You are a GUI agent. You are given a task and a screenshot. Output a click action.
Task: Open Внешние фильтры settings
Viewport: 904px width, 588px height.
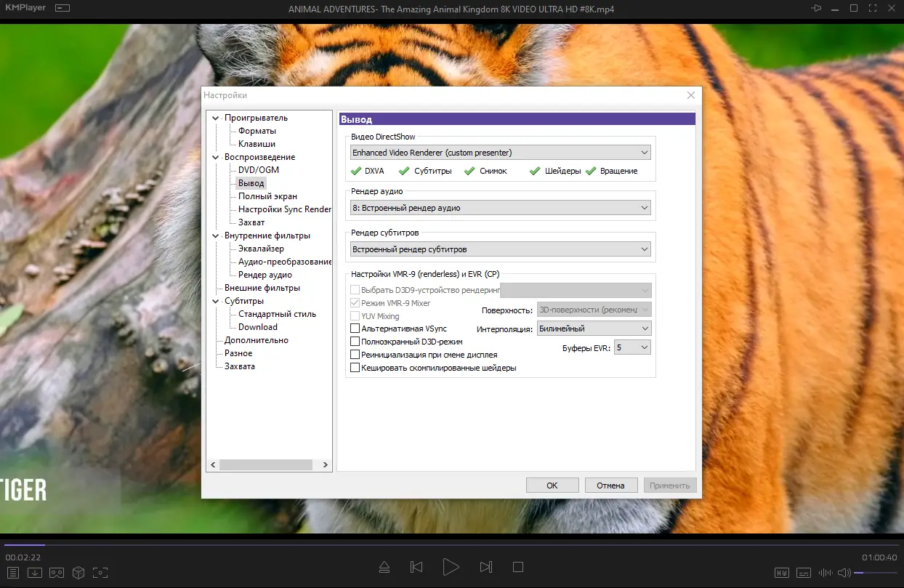[262, 288]
